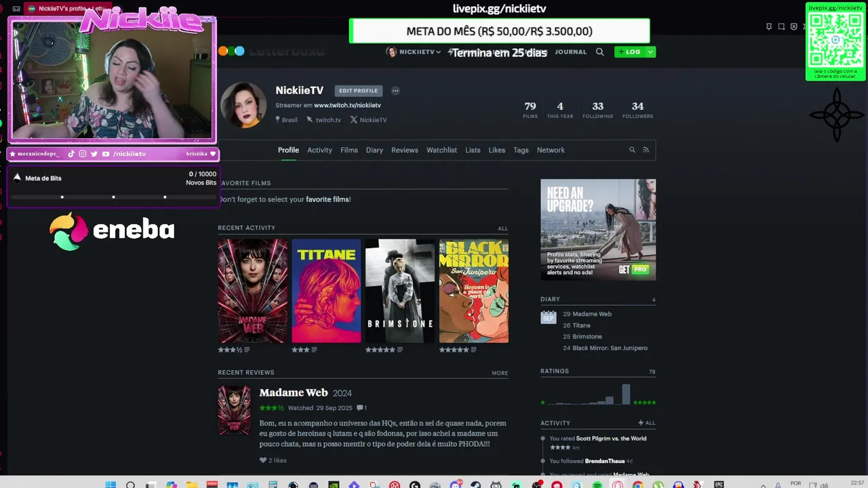
Task: Open the NICKIIETV account dropdown menu
Action: point(414,52)
